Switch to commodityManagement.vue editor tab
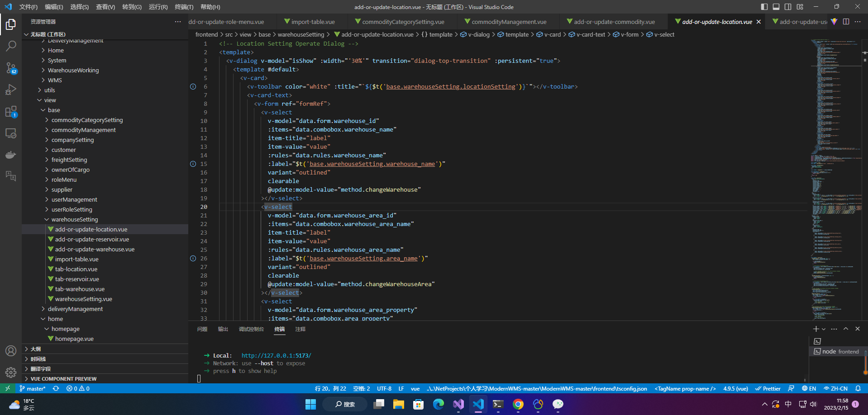This screenshot has width=868, height=415. (x=509, y=22)
